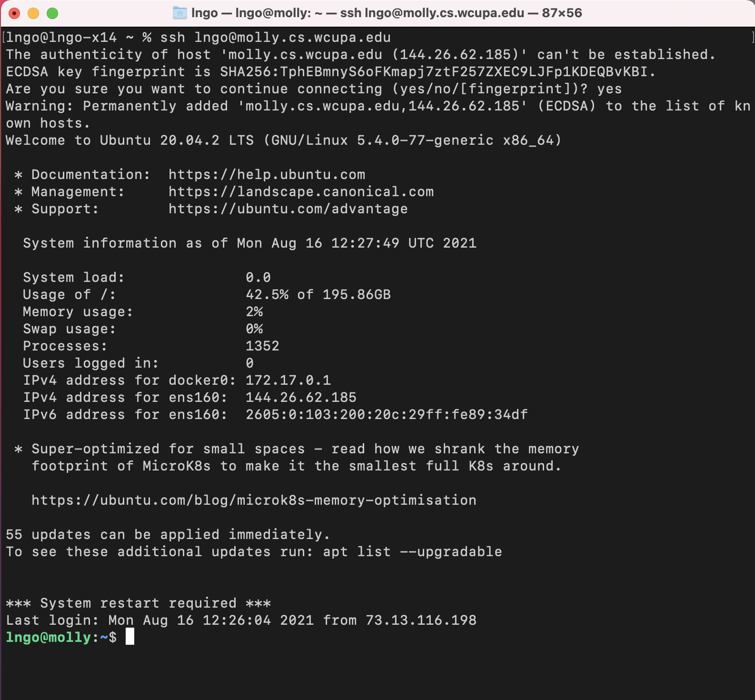Viewport: 755px width, 700px height.
Task: Close the terminal window with red button
Action: pyautogui.click(x=14, y=13)
